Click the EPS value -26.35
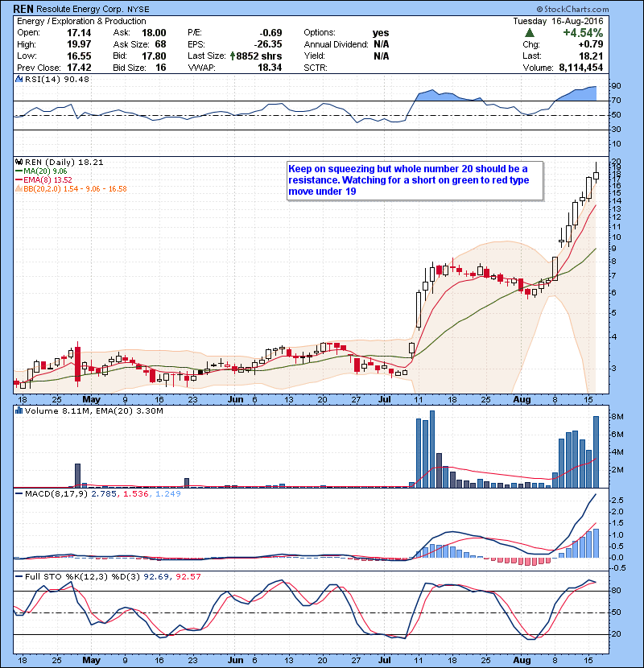Screen dimensions: 644x668 tap(268, 44)
